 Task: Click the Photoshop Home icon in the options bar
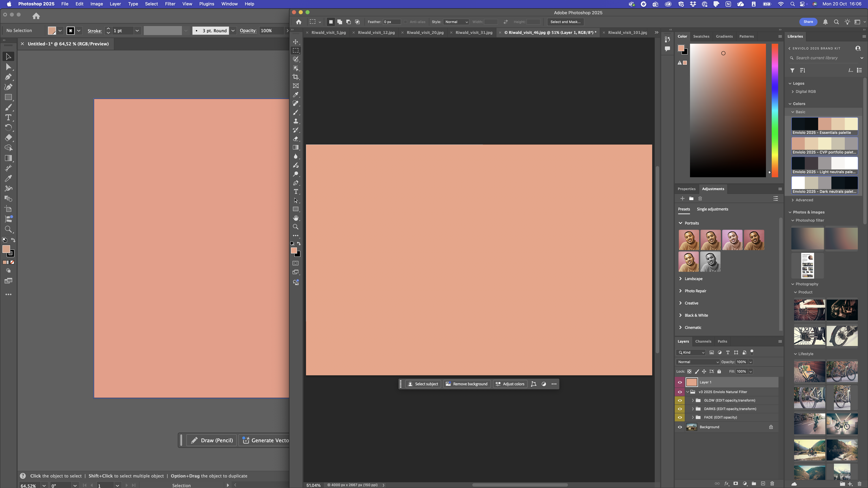pyautogui.click(x=299, y=22)
